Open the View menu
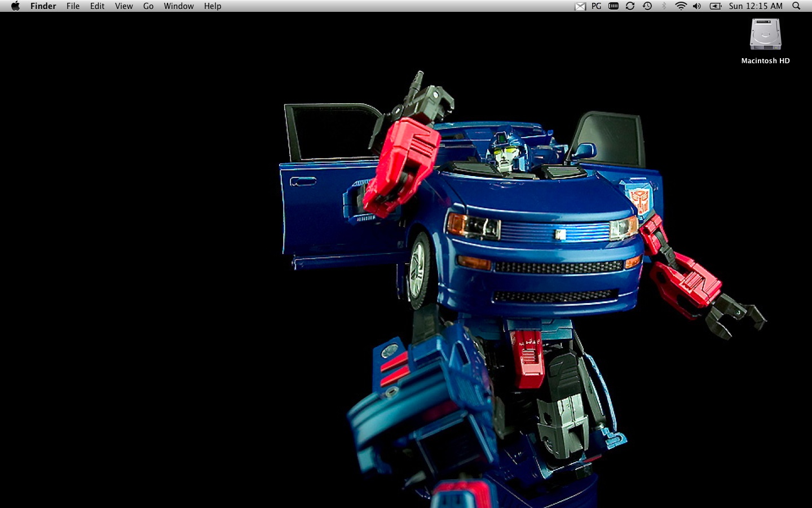 pos(123,6)
